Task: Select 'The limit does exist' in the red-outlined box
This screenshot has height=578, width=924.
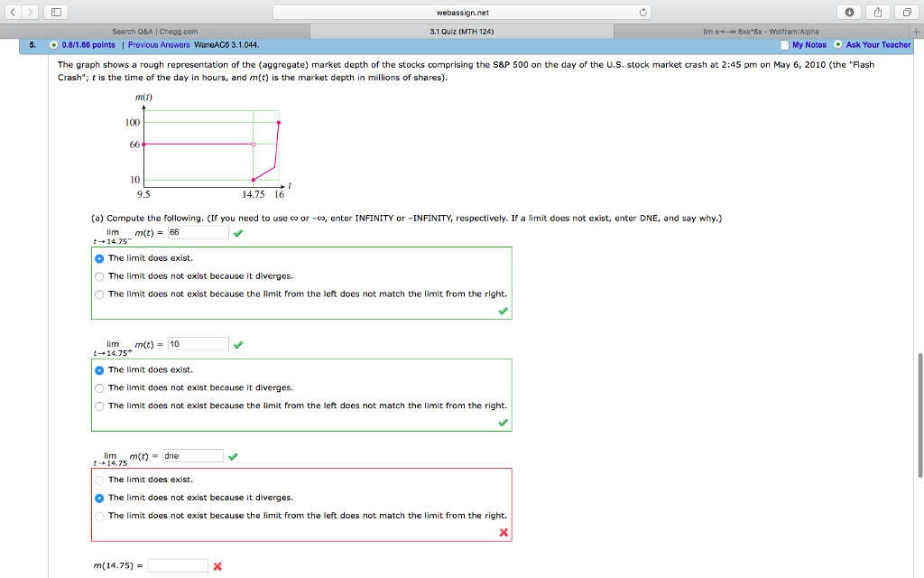Action: [x=99, y=480]
